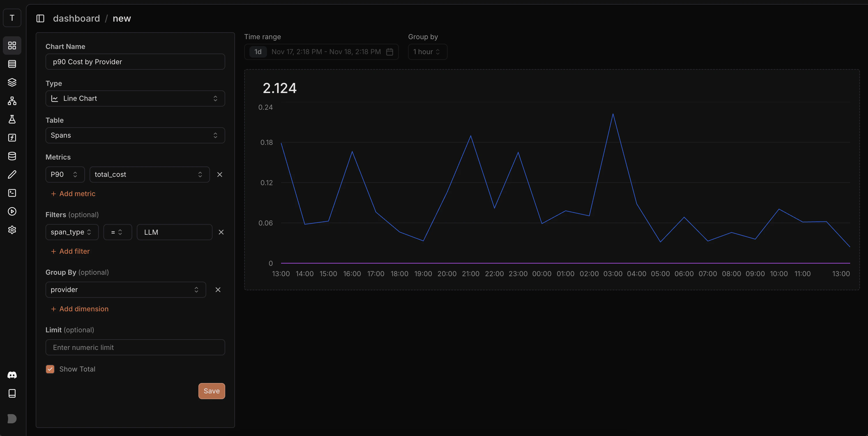Select the 1d time range preset
Viewport: 868px width, 436px height.
pos(258,52)
